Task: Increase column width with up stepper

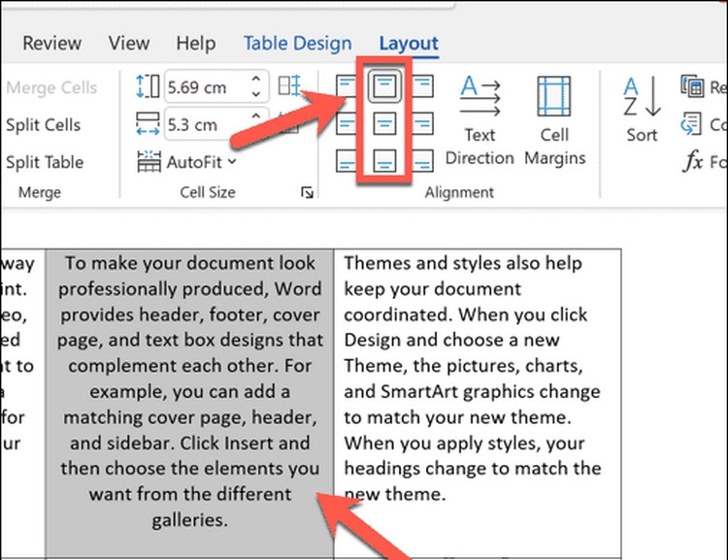Action: 256,116
